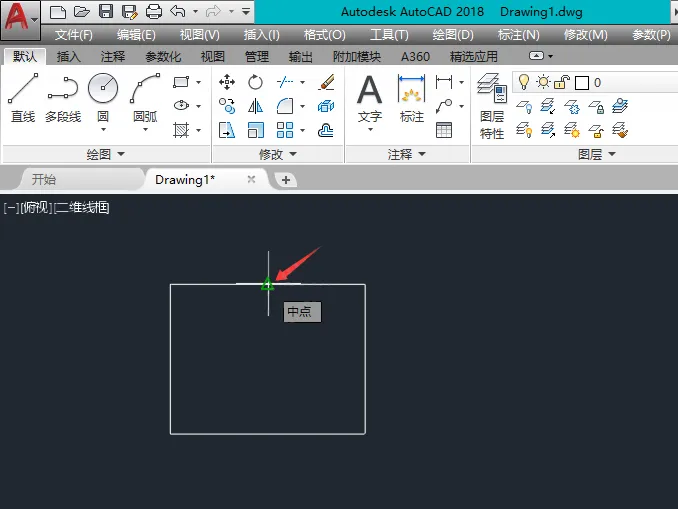Click the Open file icon
This screenshot has height=509, width=678.
(x=81, y=12)
